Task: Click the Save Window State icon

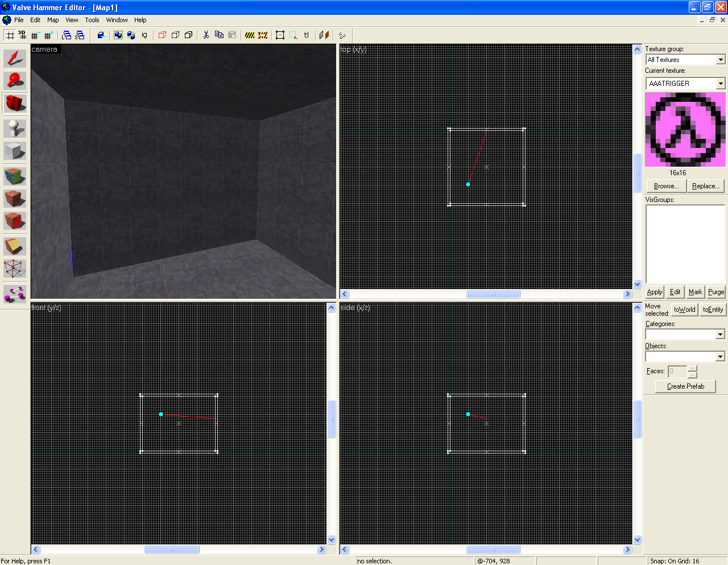Action: (80, 35)
